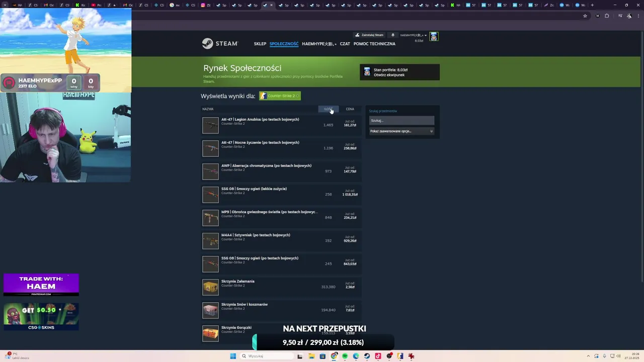Open the browser three-dot menu
This screenshot has width=644, height=362.
click(x=638, y=16)
